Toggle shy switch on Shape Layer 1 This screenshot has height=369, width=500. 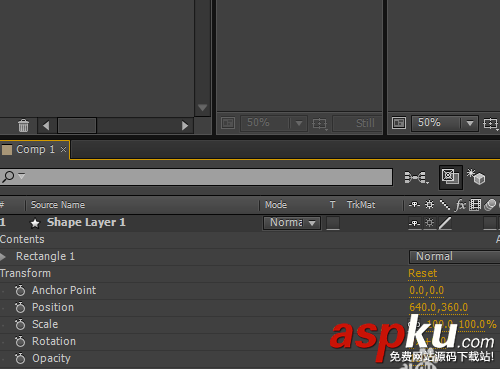pyautogui.click(x=415, y=223)
